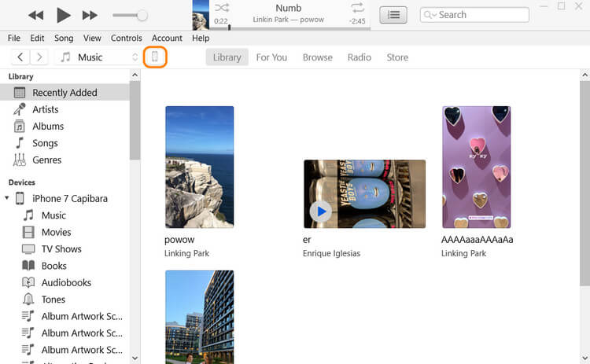
Task: Click Enrique Iglesias artist name
Action: pyautogui.click(x=331, y=253)
